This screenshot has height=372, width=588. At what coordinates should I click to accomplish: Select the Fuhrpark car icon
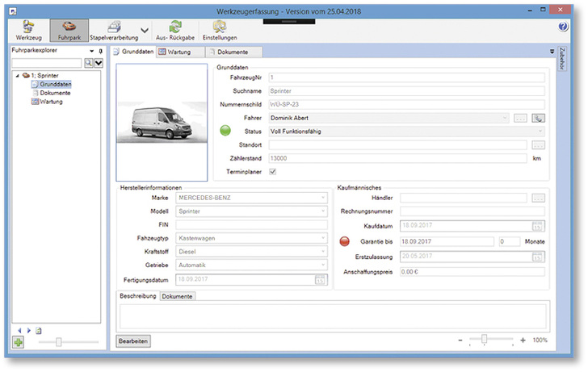click(69, 31)
